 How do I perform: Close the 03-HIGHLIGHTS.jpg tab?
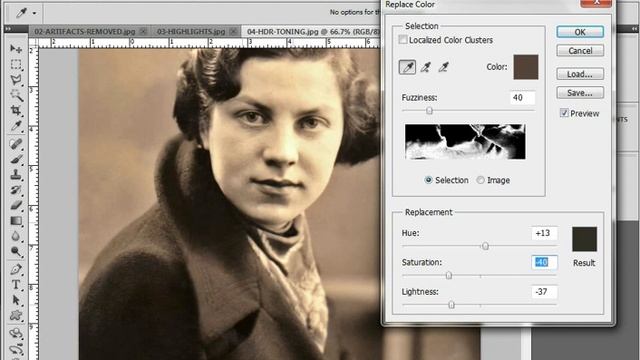coord(233,31)
